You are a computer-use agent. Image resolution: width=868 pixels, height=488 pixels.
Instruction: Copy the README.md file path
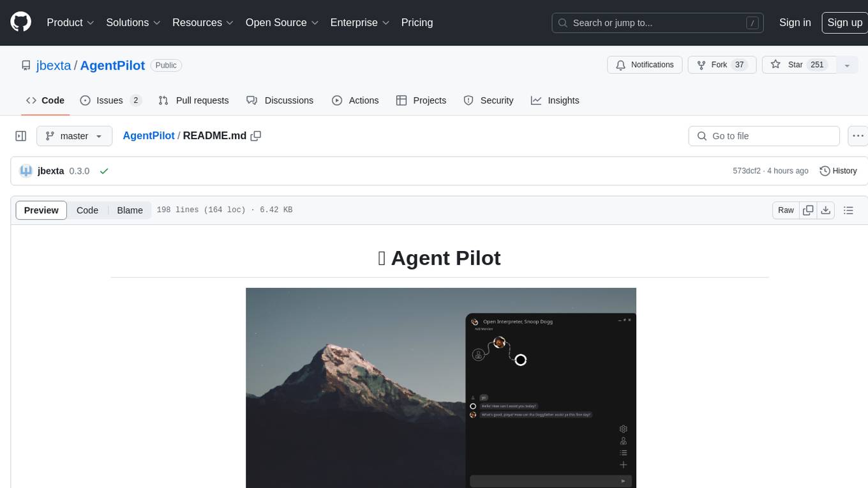(x=256, y=136)
